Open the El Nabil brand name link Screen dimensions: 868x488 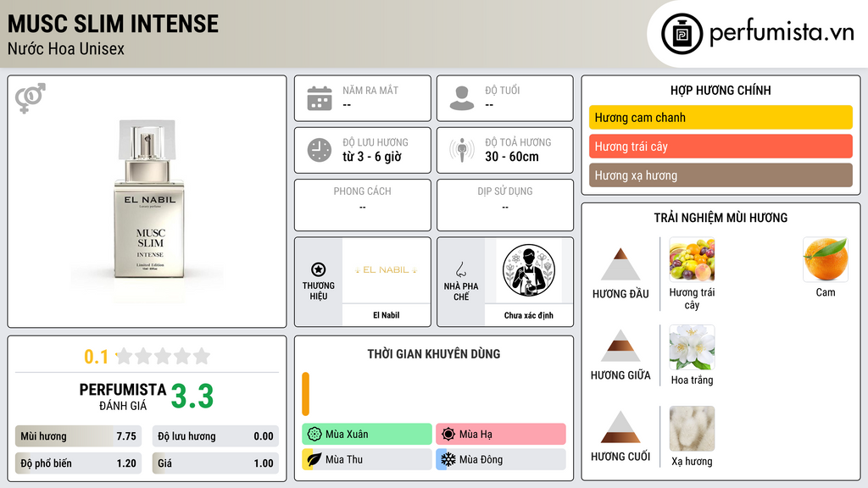[386, 315]
